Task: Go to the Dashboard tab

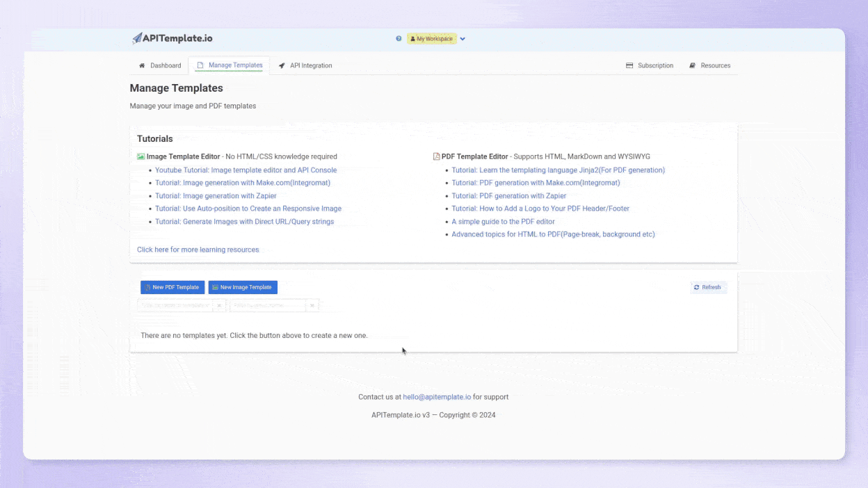Action: 160,65
